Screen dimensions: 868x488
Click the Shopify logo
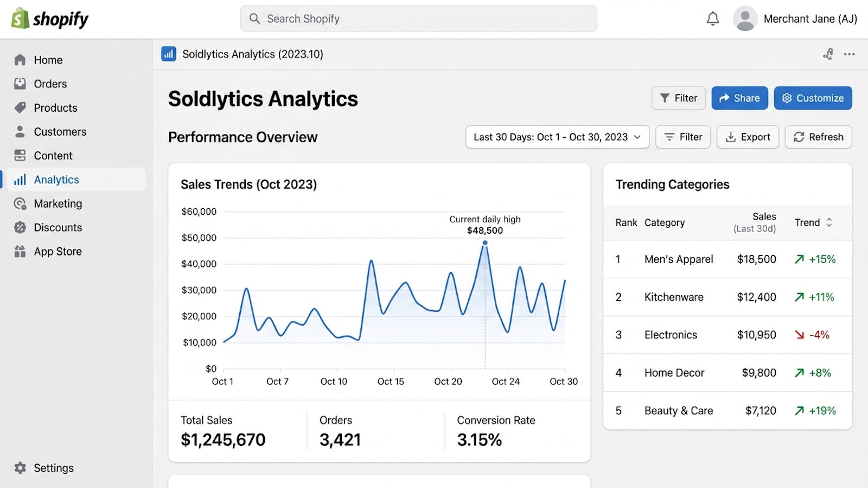pyautogui.click(x=50, y=19)
